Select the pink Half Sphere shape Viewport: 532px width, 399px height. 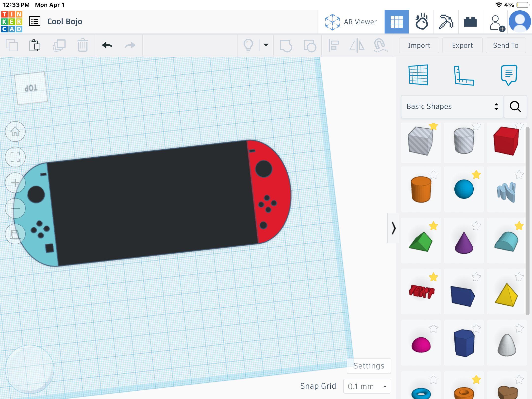click(421, 345)
